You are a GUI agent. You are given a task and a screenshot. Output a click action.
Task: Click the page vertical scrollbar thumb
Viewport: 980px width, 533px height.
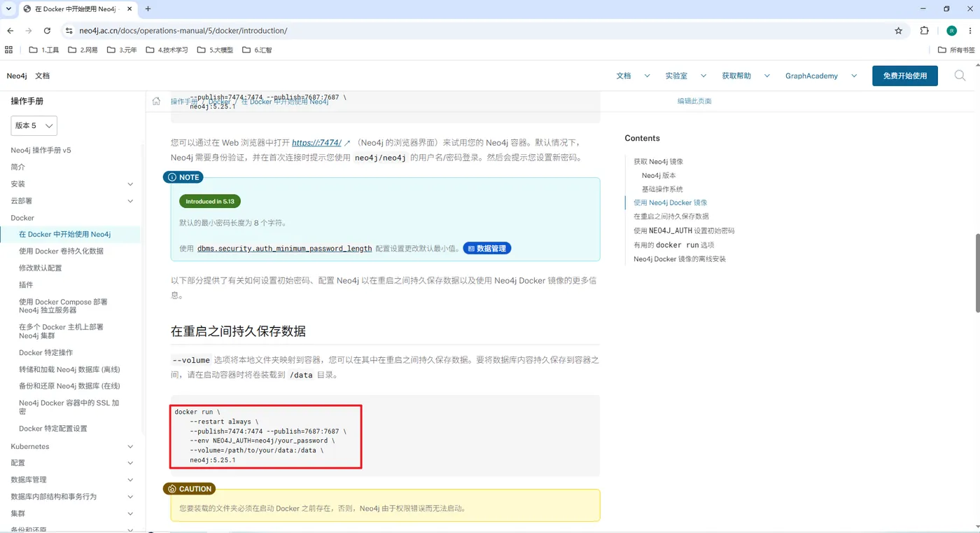click(977, 273)
